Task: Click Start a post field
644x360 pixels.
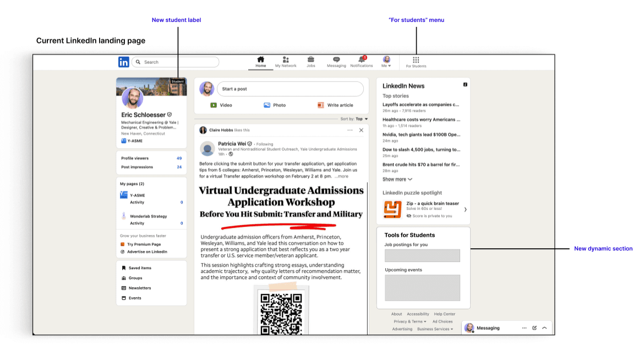Action: pos(290,89)
